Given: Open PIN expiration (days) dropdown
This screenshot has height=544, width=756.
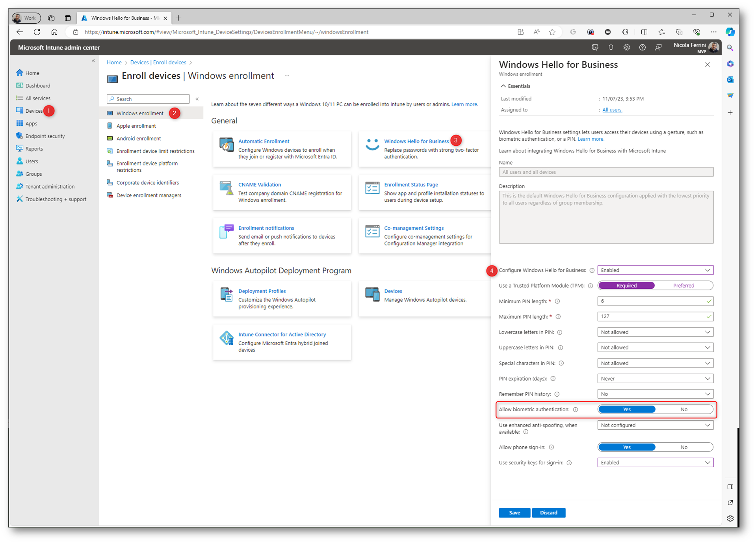Looking at the screenshot, I should pos(655,379).
